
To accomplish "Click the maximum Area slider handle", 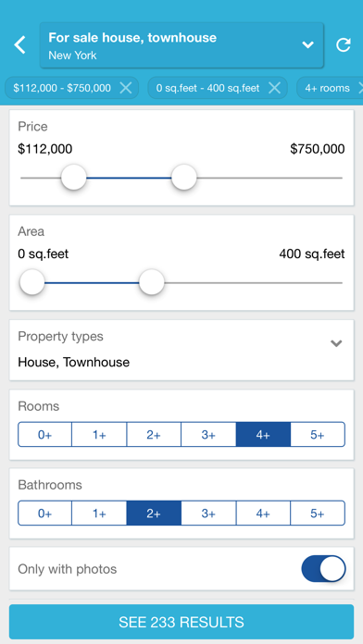I will (152, 282).
